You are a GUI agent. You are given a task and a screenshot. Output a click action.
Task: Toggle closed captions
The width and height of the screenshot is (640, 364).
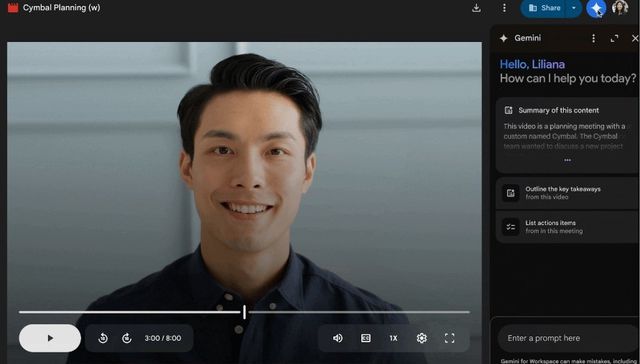point(366,338)
